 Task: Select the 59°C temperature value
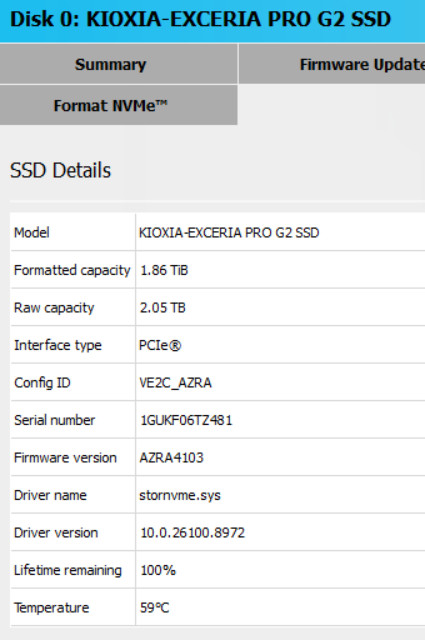coord(154,608)
